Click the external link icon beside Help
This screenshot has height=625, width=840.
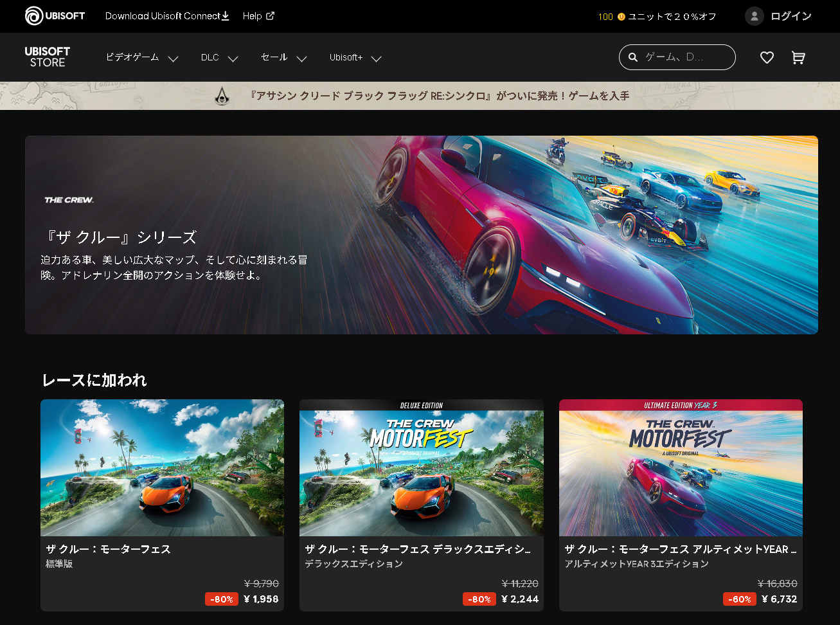click(270, 16)
